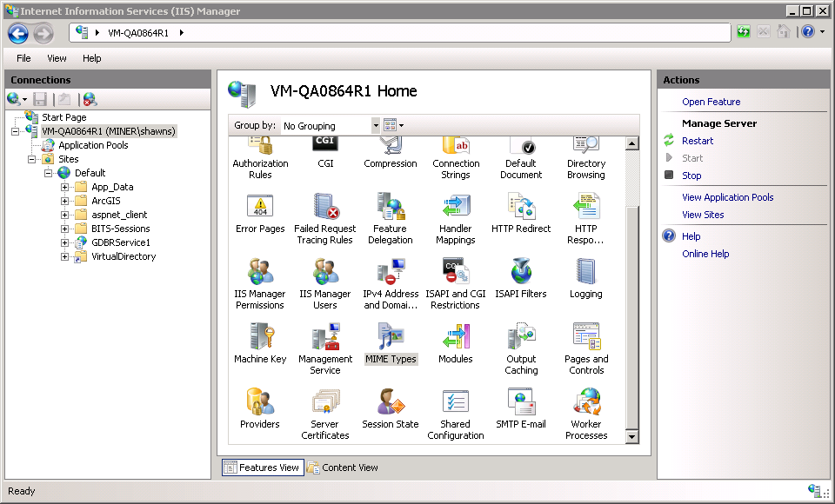The image size is (835, 504).
Task: Open the MIME Types feature icon
Action: (x=391, y=337)
